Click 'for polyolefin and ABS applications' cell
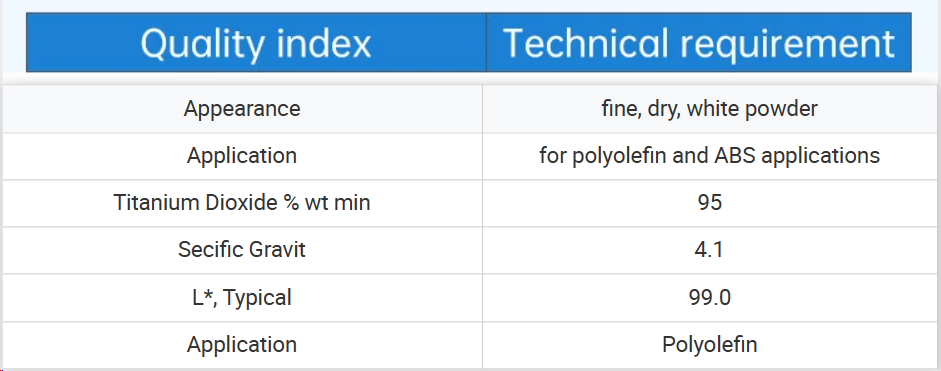The width and height of the screenshot is (941, 371). [x=710, y=155]
